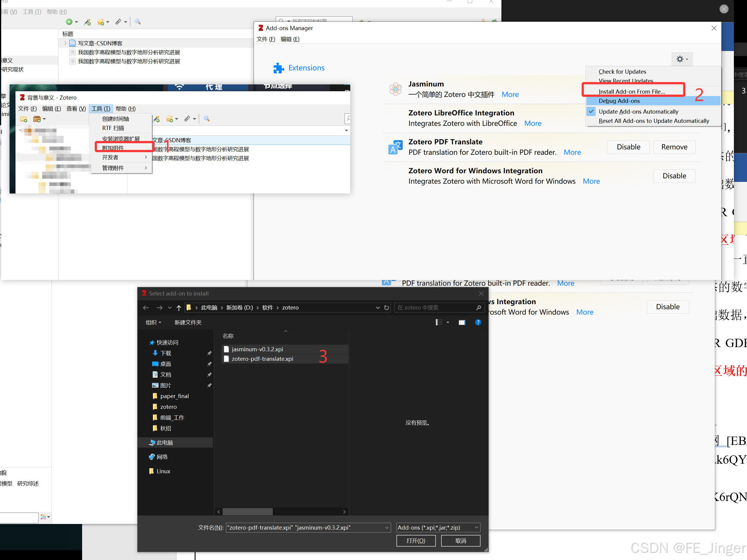
Task: Click More link for Zotero LibreOffice Integration
Action: (533, 123)
